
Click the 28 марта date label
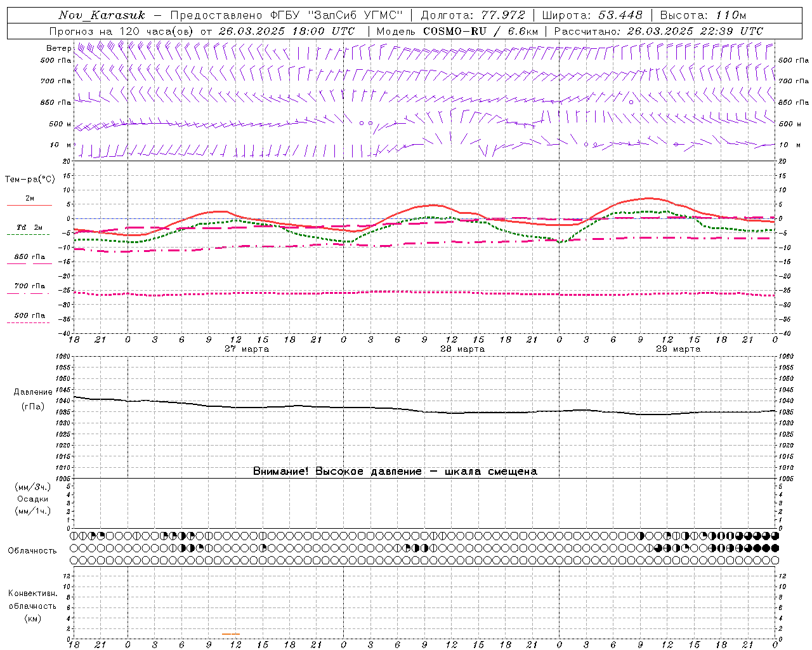tap(462, 349)
